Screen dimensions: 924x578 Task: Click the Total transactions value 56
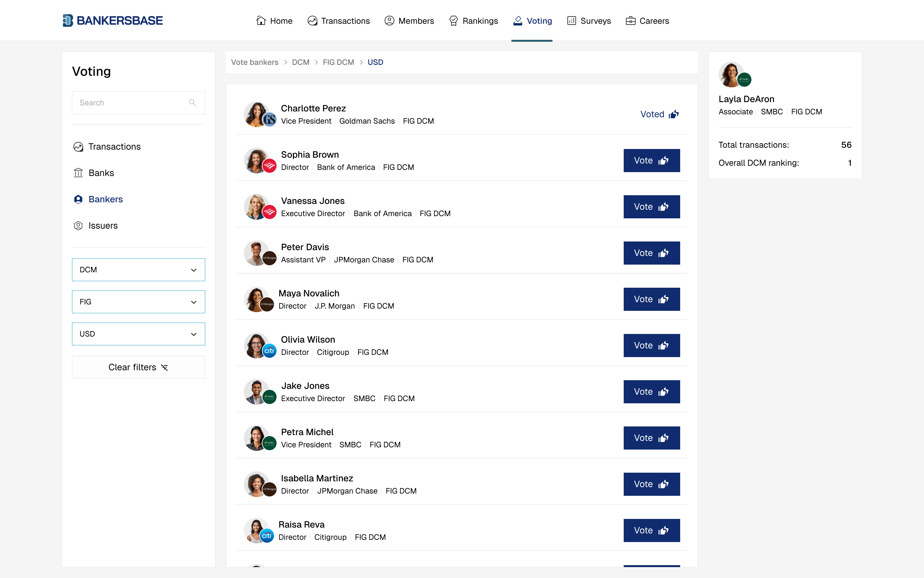point(846,145)
